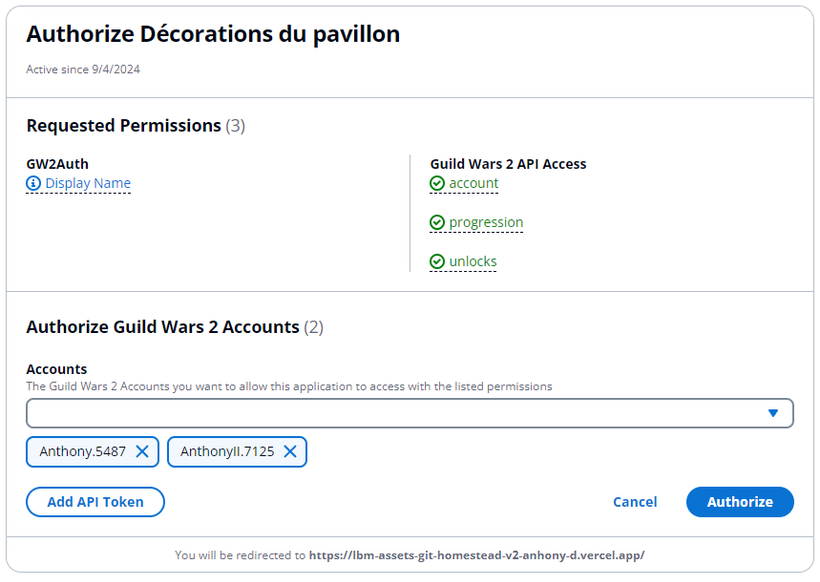Open the Accounts dropdown arrow
The image size is (820, 582).
point(773,413)
